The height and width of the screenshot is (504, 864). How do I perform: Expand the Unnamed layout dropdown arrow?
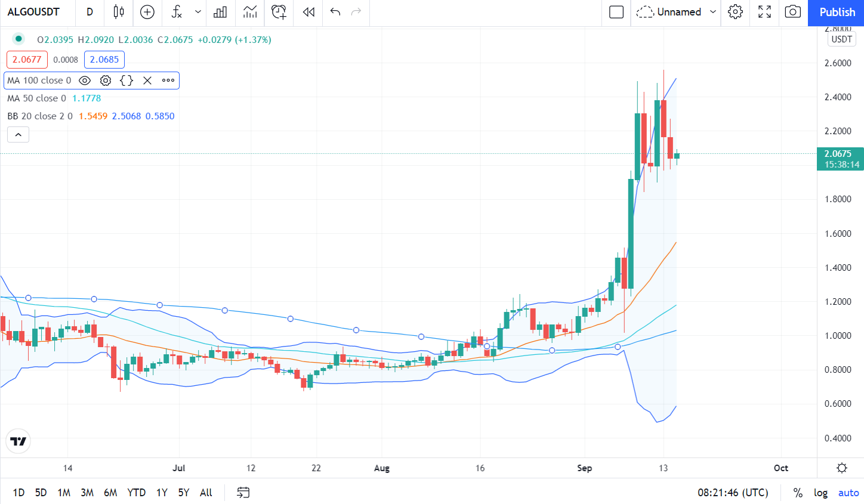point(712,12)
